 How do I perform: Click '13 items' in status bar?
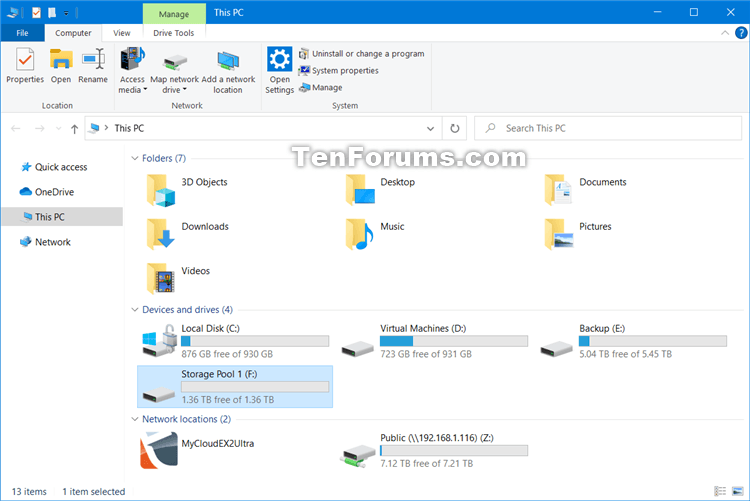pos(29,491)
